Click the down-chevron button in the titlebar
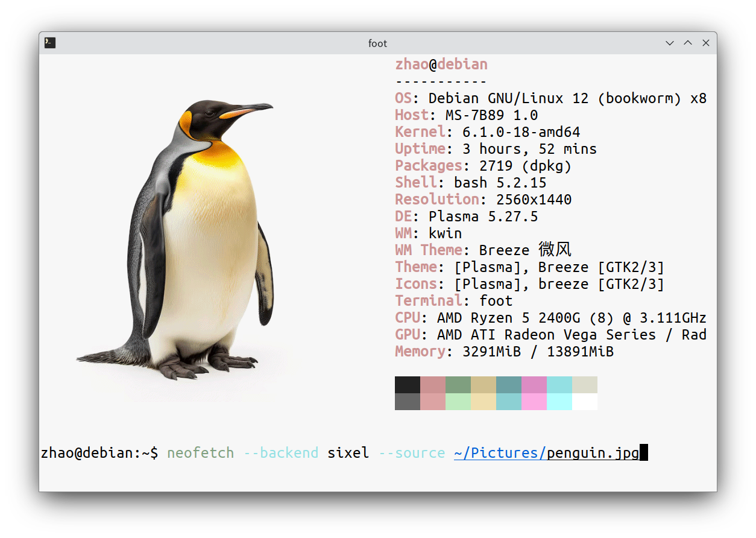756x538 pixels. click(669, 43)
